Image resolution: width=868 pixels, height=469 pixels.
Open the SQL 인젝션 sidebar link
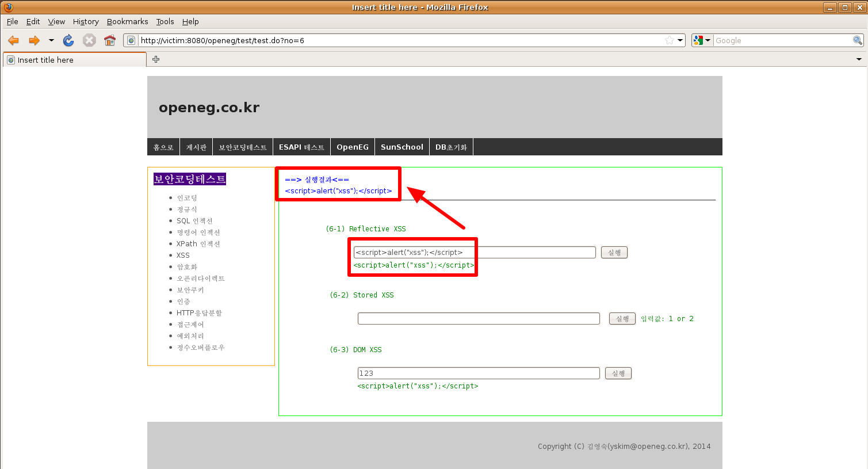point(194,221)
